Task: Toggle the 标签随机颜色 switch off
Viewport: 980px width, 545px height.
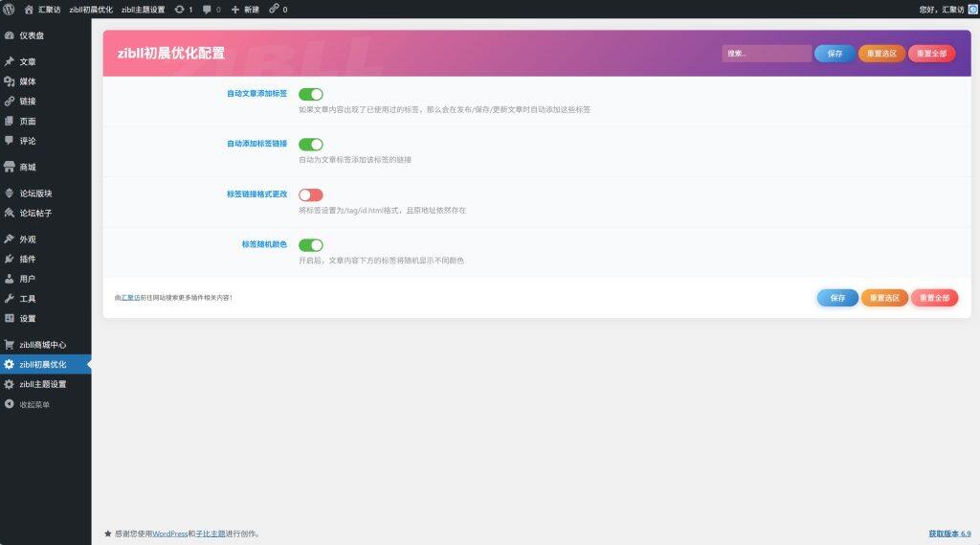Action: pos(311,245)
